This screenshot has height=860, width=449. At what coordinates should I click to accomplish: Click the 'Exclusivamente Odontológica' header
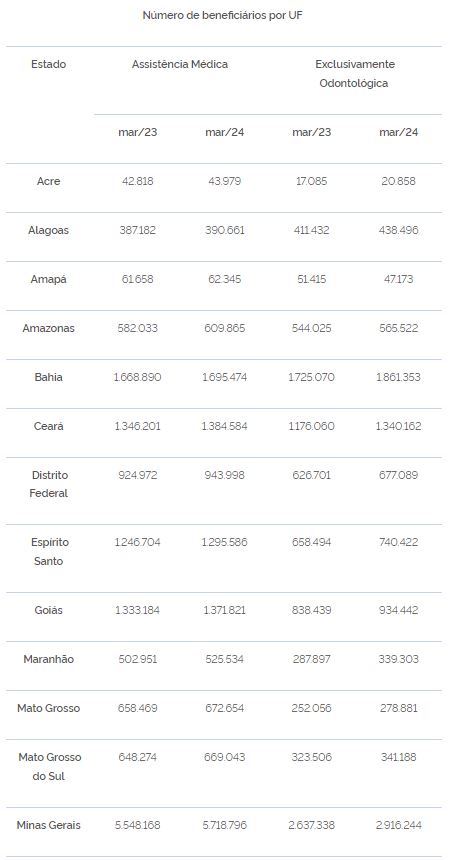[x=355, y=73]
